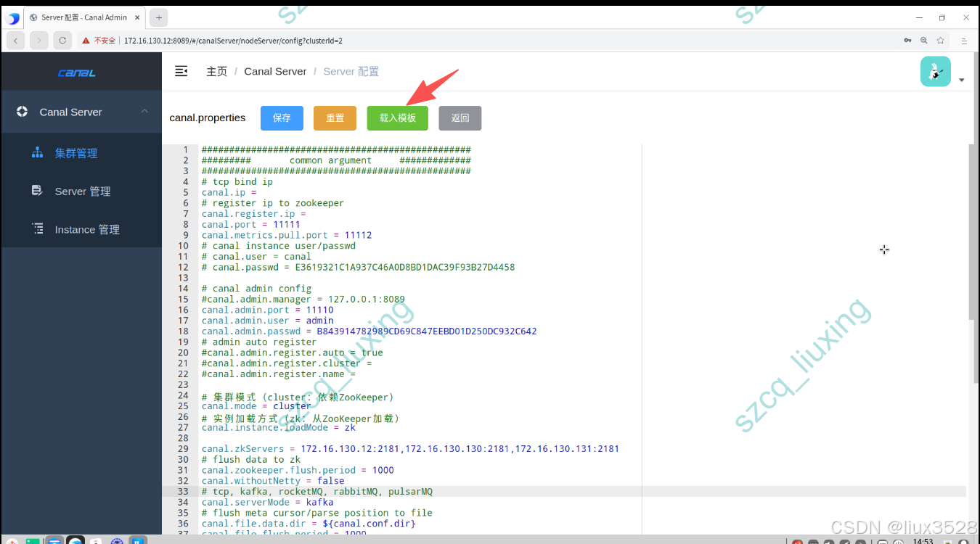Click the 集群管理 cluster icon

[x=38, y=153]
